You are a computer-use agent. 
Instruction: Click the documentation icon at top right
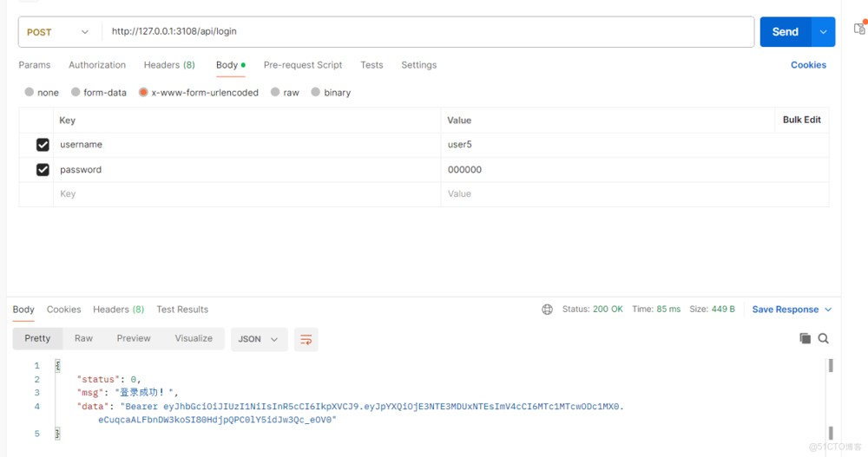click(x=859, y=28)
